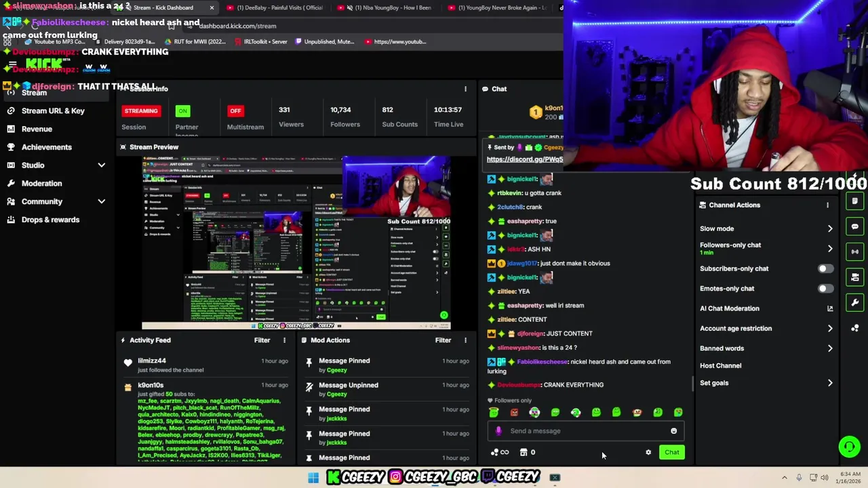The height and width of the screenshot is (488, 868).
Task: Expand the Studio sidebar chevron
Action: coord(102,165)
